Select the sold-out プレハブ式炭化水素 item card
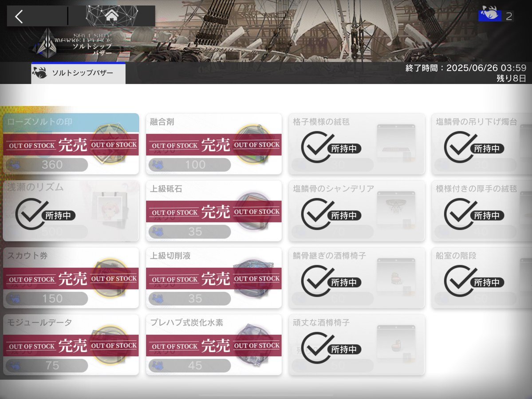This screenshot has width=532, height=399. tap(214, 345)
